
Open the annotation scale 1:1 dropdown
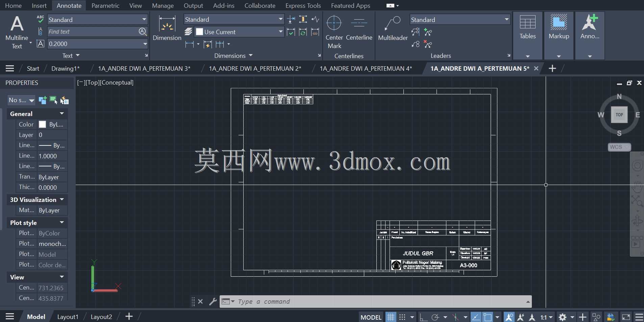click(x=546, y=317)
